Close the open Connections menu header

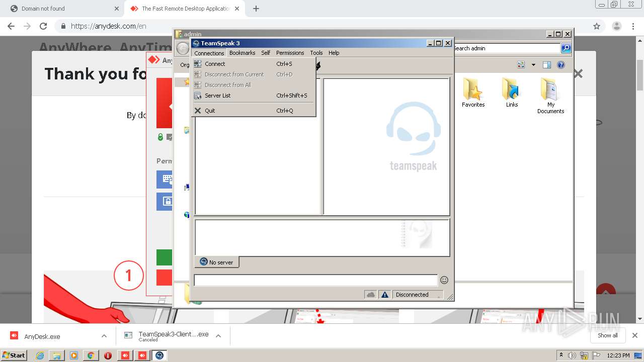pyautogui.click(x=209, y=53)
